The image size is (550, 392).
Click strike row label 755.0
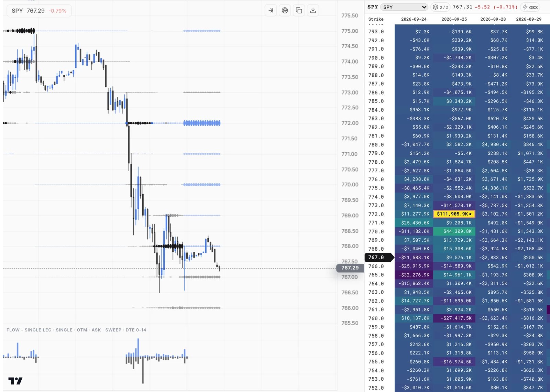[x=376, y=362]
